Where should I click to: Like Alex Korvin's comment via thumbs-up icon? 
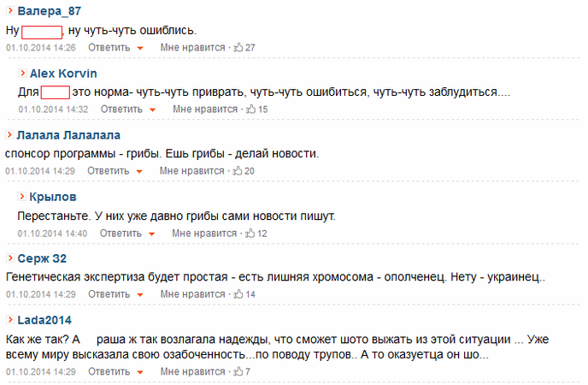coord(250,110)
